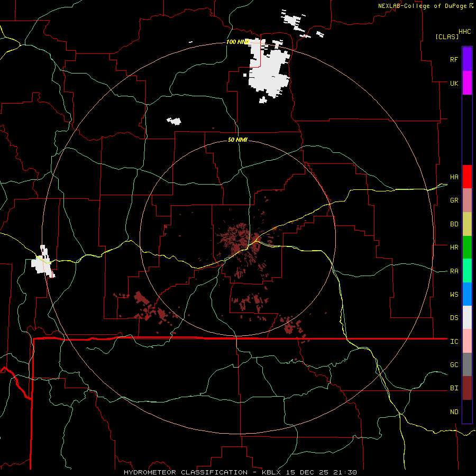The width and height of the screenshot is (476, 476).
Task: Click the RF purple color swatch
Action: pos(467,59)
